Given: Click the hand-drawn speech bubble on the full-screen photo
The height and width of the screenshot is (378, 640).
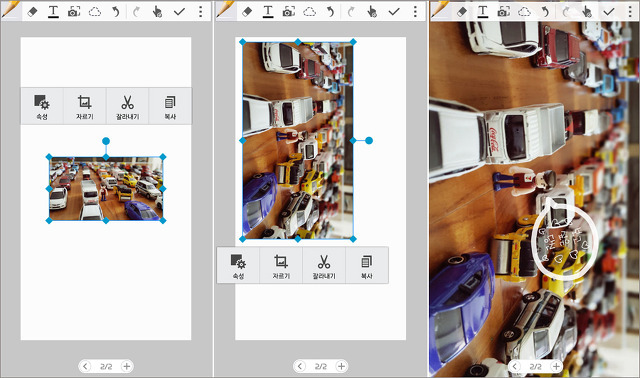Looking at the screenshot, I should (564, 241).
